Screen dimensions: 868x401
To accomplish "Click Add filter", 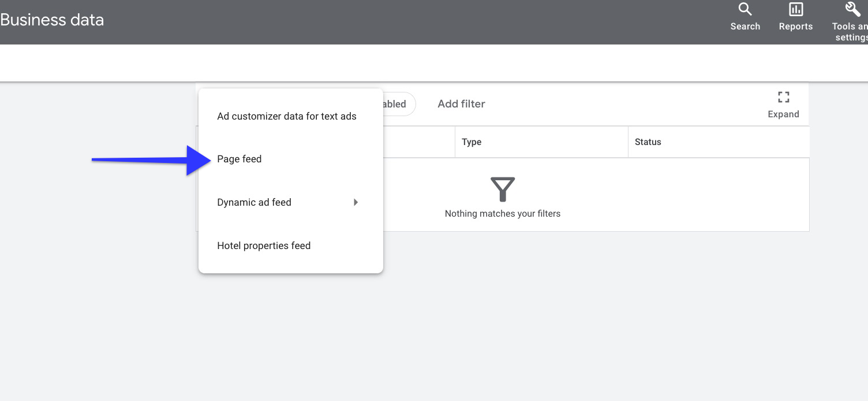I will pos(461,104).
